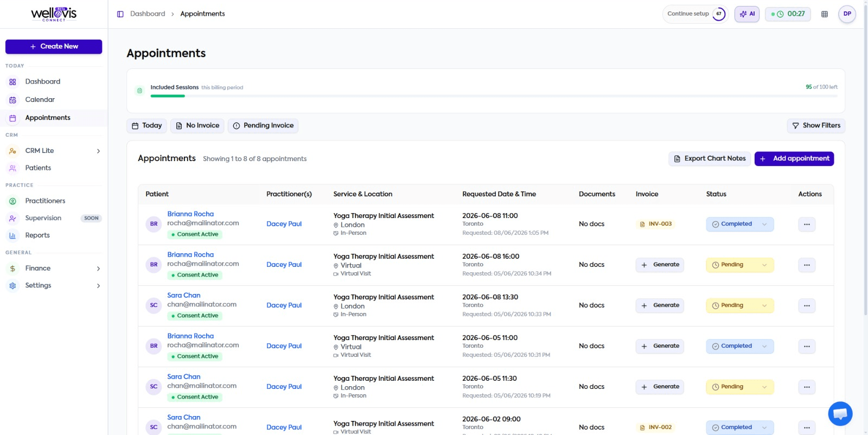This screenshot has height=435, width=868.
Task: Click the Requested Date & Time column header
Action: click(x=499, y=194)
